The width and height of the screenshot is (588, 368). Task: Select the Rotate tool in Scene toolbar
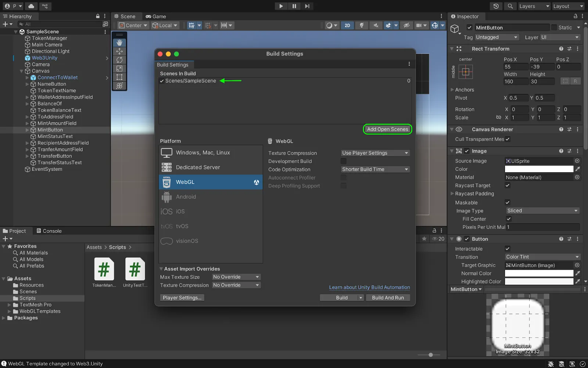coord(119,60)
